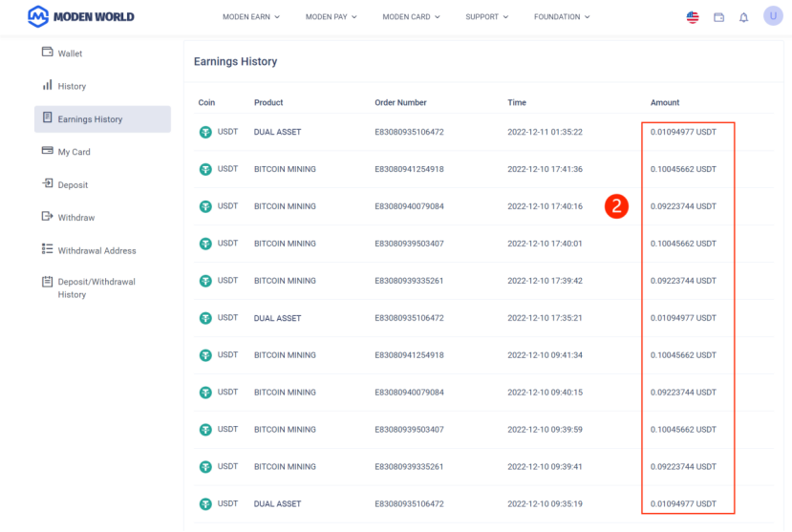
Task: Click the Earnings History page heading
Action: 235,61
